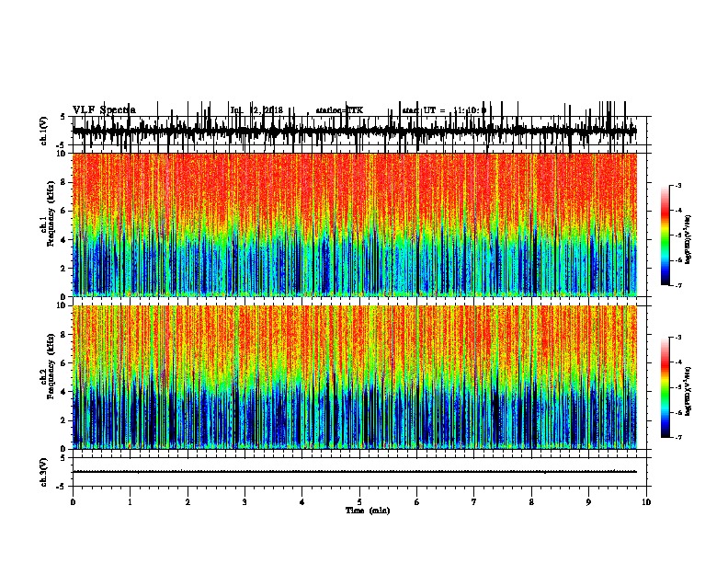Click time axis tick label "6"
The width and height of the screenshot is (728, 563).
tap(417, 502)
